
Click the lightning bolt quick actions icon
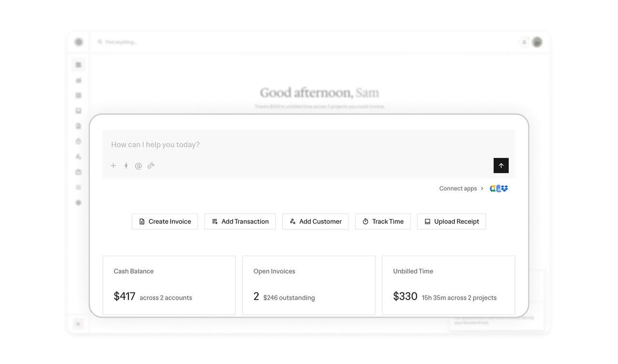(x=126, y=166)
